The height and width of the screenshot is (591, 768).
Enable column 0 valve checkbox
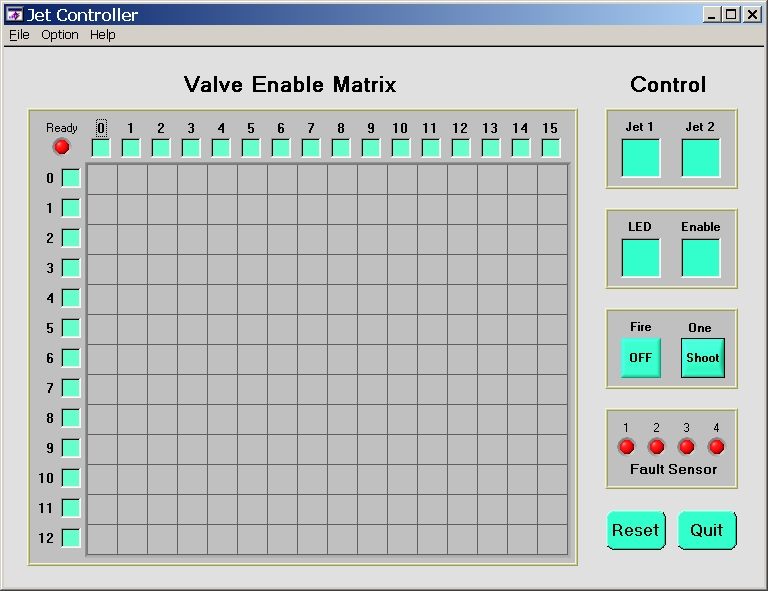101,148
